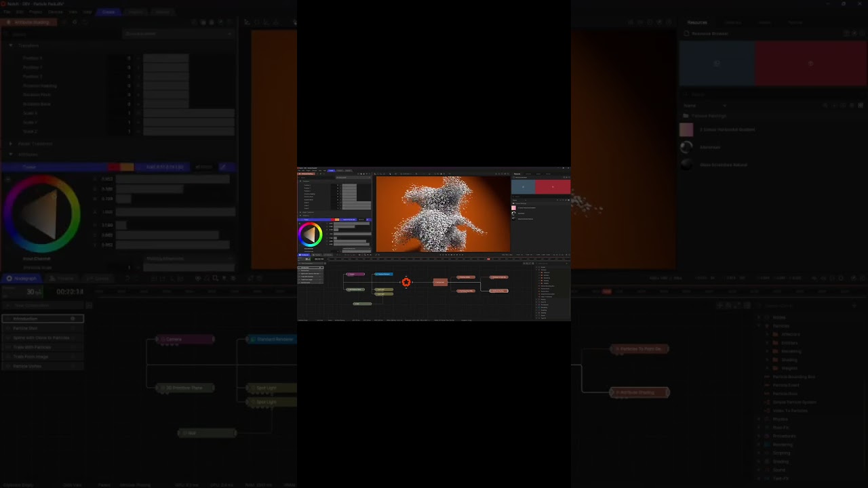This screenshot has width=868, height=488.
Task: Select the 3D Primitive Plane node
Action: coord(185,388)
